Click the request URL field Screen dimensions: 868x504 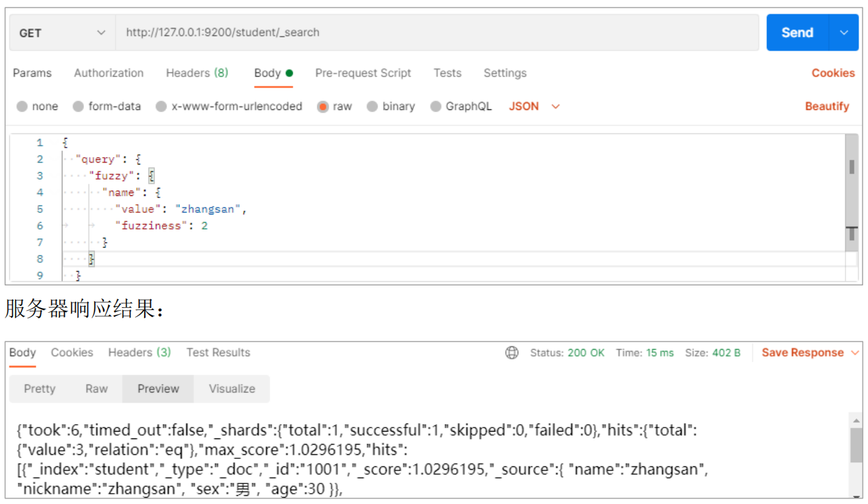coord(437,33)
